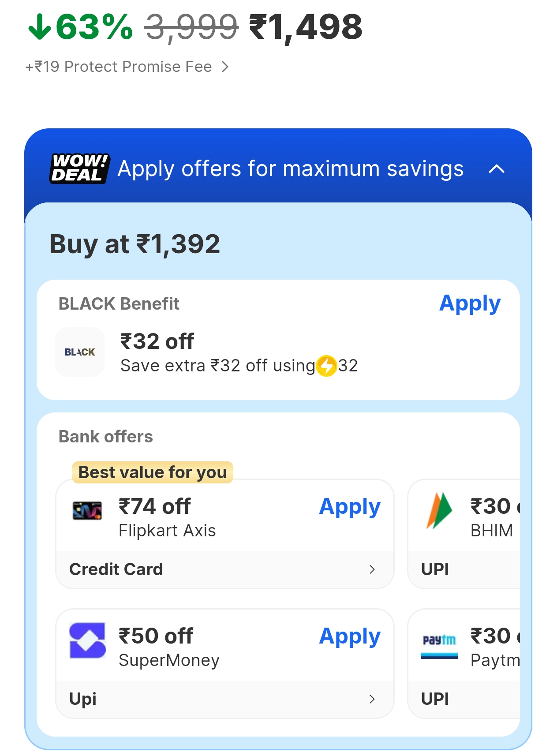Open Credit Card offer details chevron
Viewport: 557px width, 756px height.
(x=372, y=569)
